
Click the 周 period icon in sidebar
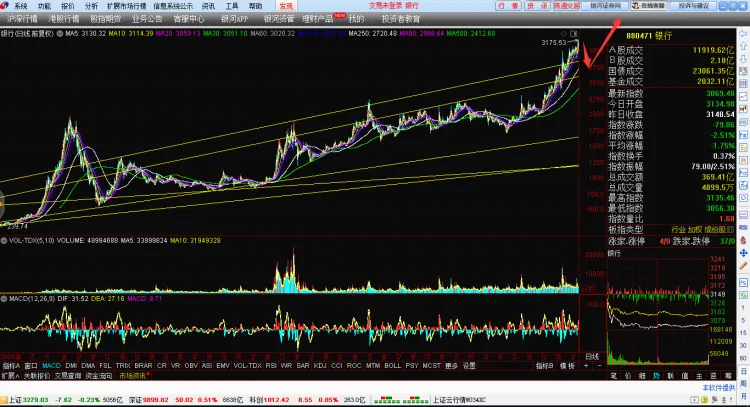tap(743, 384)
